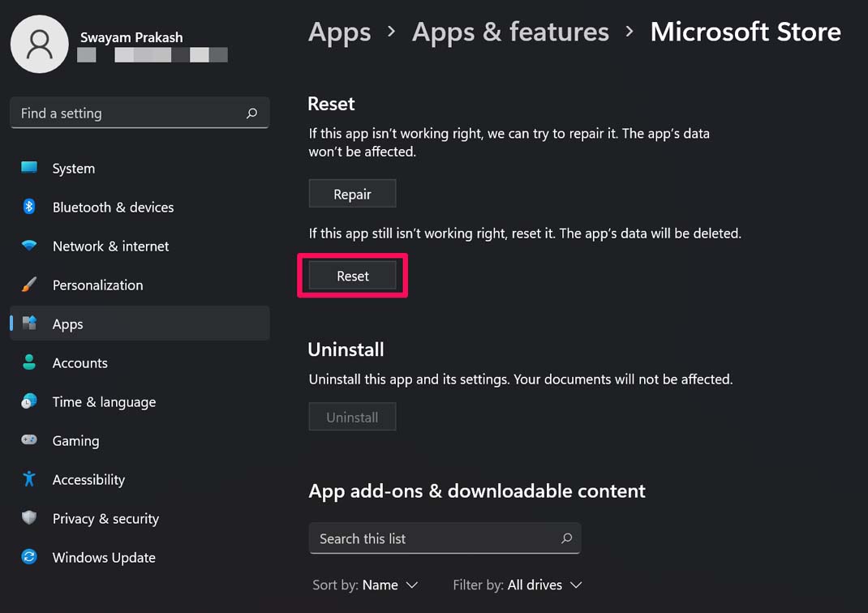Go back to Apps breadcrumb
Screen dimensions: 868x613
click(x=339, y=32)
